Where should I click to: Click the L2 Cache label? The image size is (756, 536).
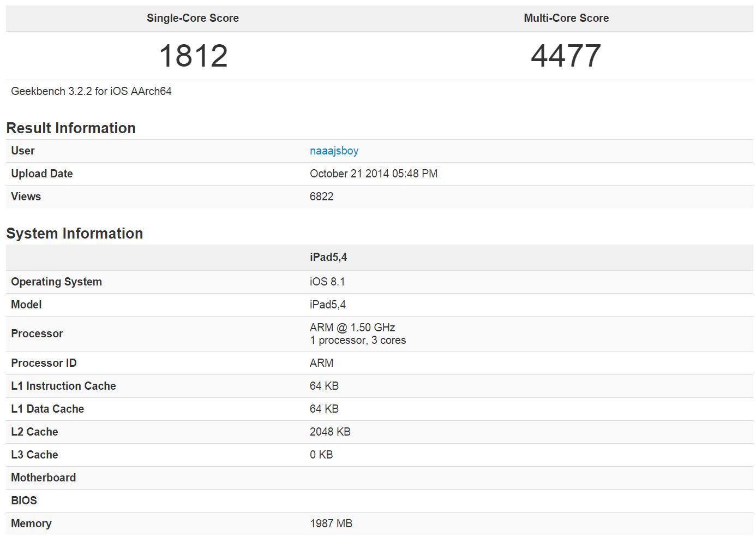tap(34, 432)
